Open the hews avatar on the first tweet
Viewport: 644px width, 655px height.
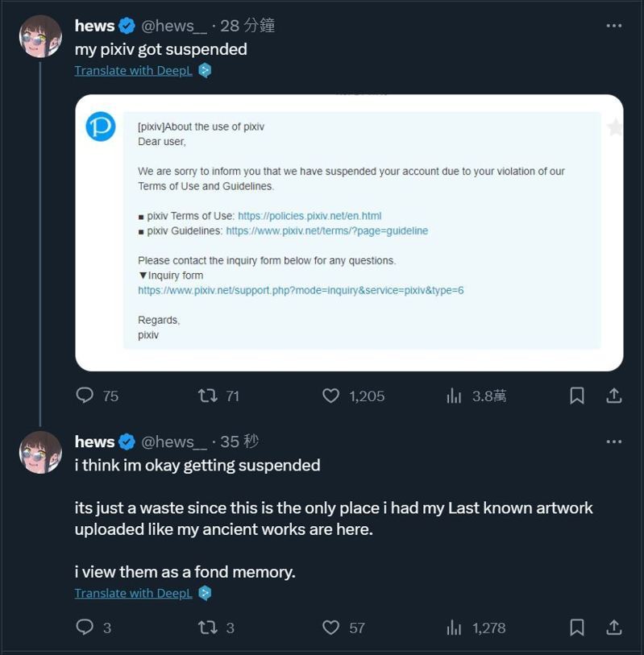pos(40,36)
